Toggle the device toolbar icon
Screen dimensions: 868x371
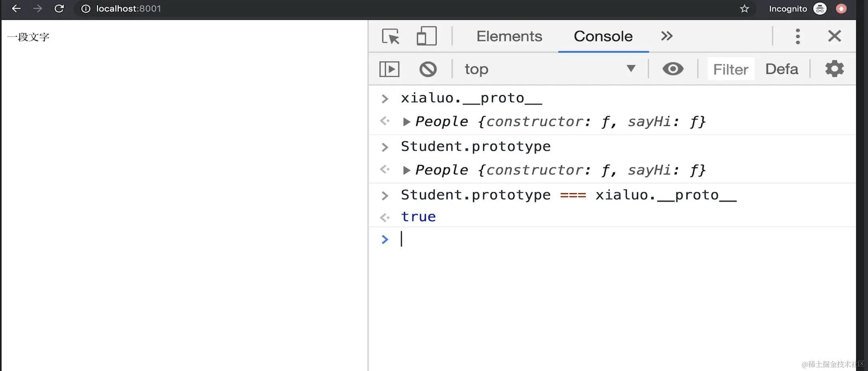tap(426, 36)
